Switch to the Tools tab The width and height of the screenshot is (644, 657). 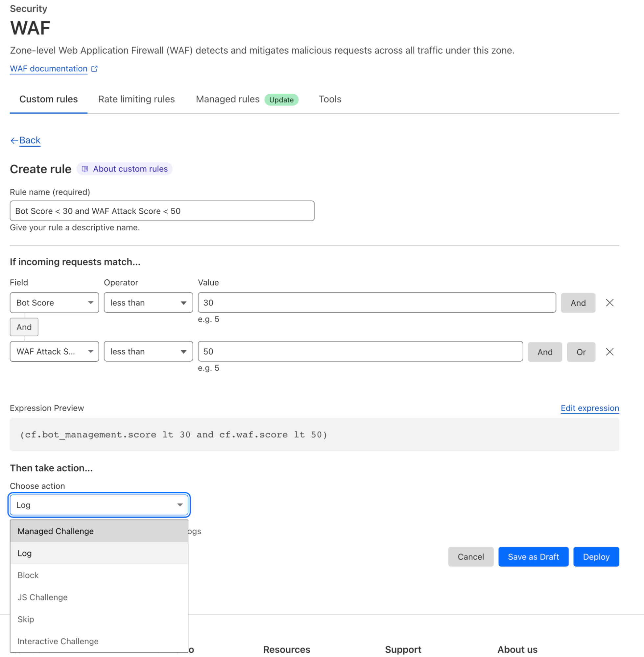pyautogui.click(x=330, y=99)
